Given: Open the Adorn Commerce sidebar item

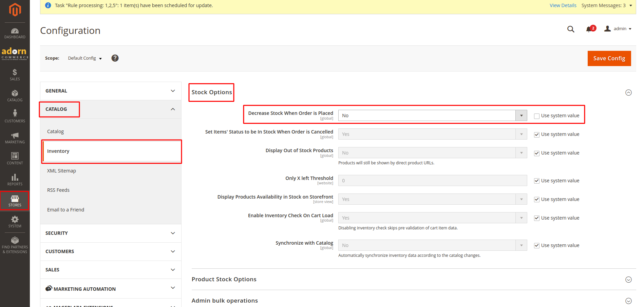Looking at the screenshot, I should (15, 54).
